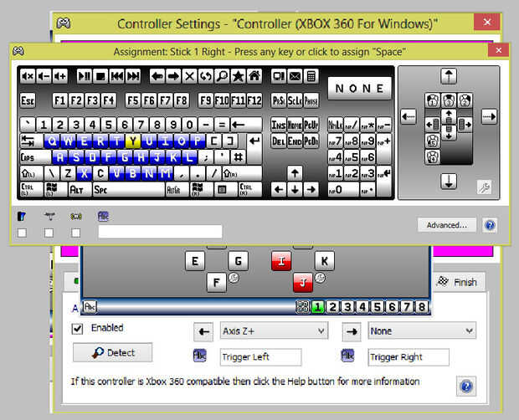The image size is (519, 420).
Task: Tick checkbox under the blue toggle icon
Action: [22, 233]
